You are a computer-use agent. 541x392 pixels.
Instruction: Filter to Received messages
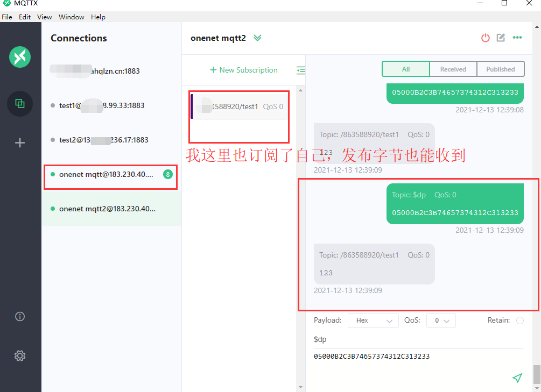(x=453, y=69)
